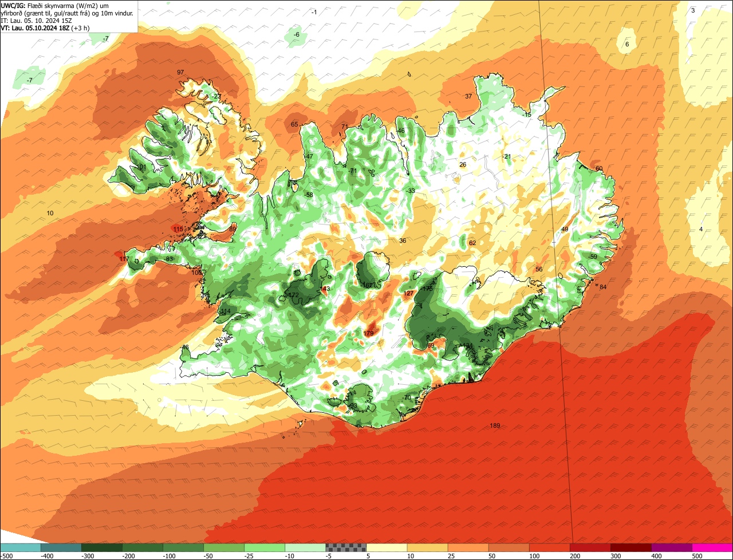Image resolution: width=733 pixels, height=560 pixels.
Task: Click legend swatch between 50 and 100
Action: (509, 547)
